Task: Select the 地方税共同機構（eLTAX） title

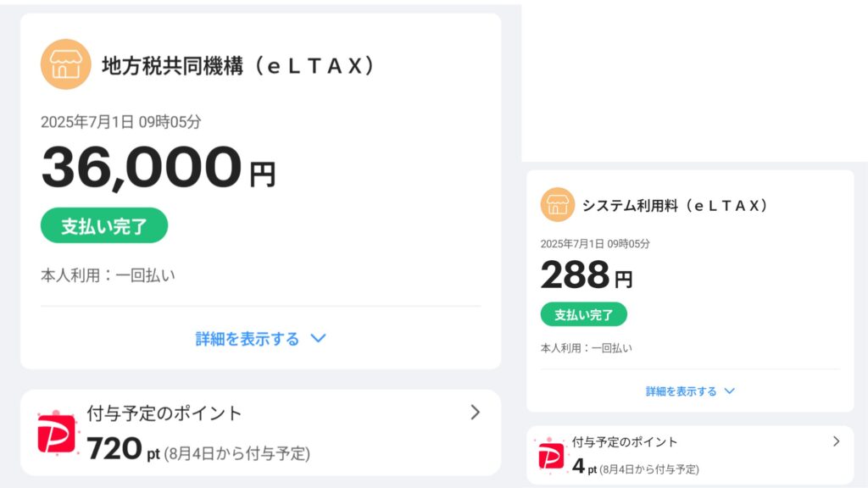Action: coord(237,66)
